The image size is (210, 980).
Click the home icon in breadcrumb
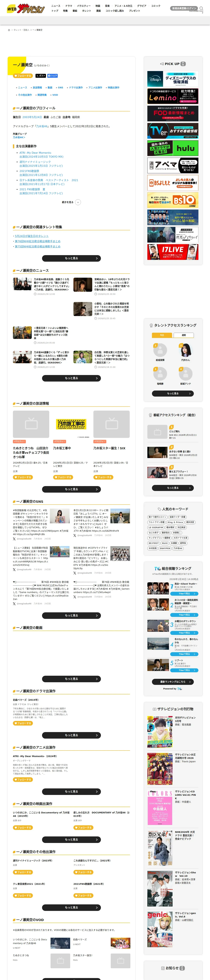point(9,30)
